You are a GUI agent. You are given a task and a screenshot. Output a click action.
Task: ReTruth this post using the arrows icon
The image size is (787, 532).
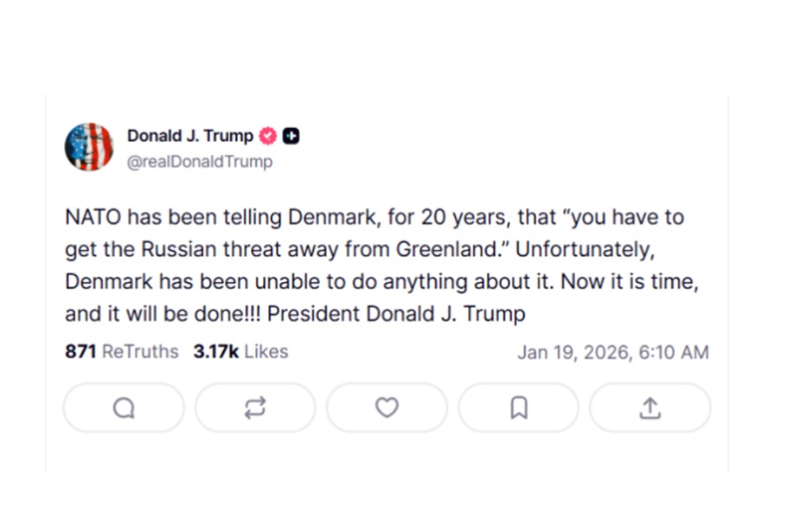[x=255, y=407]
